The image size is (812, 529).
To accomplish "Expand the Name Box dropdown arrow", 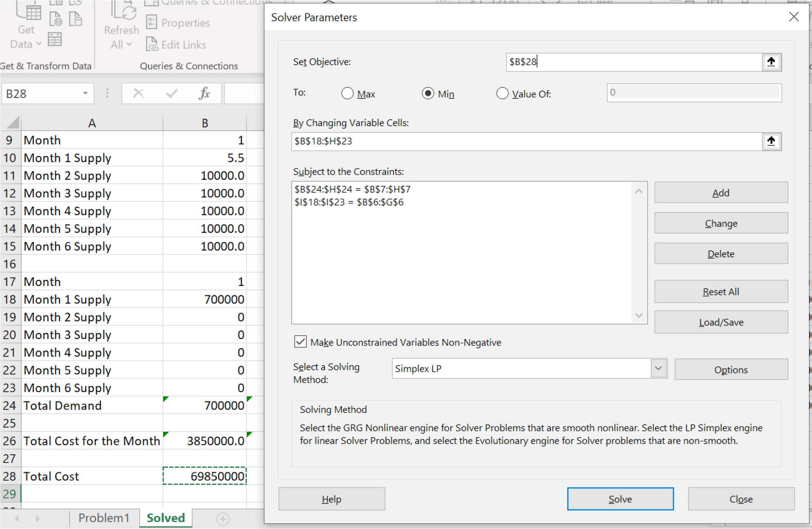I will click(x=85, y=94).
